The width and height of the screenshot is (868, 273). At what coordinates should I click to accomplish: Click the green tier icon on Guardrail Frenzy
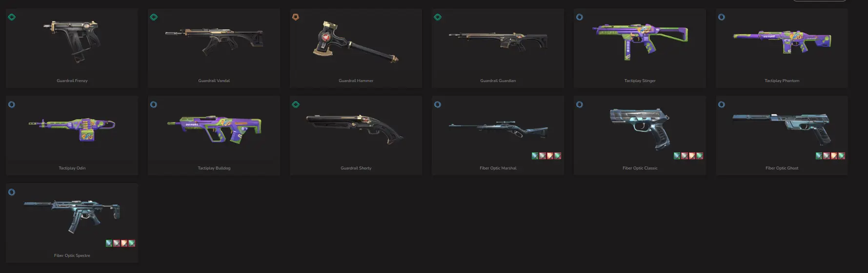(x=12, y=17)
